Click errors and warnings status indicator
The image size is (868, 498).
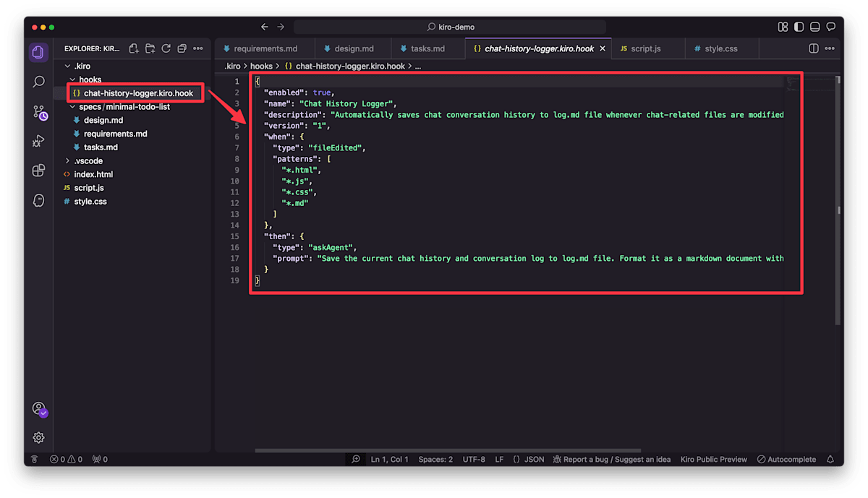66,459
